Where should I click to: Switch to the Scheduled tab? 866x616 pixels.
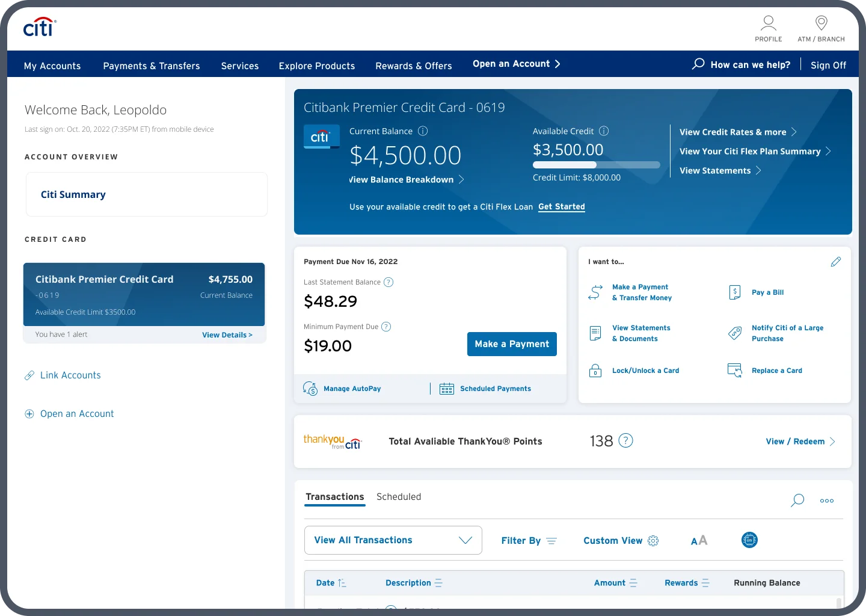[x=399, y=497]
